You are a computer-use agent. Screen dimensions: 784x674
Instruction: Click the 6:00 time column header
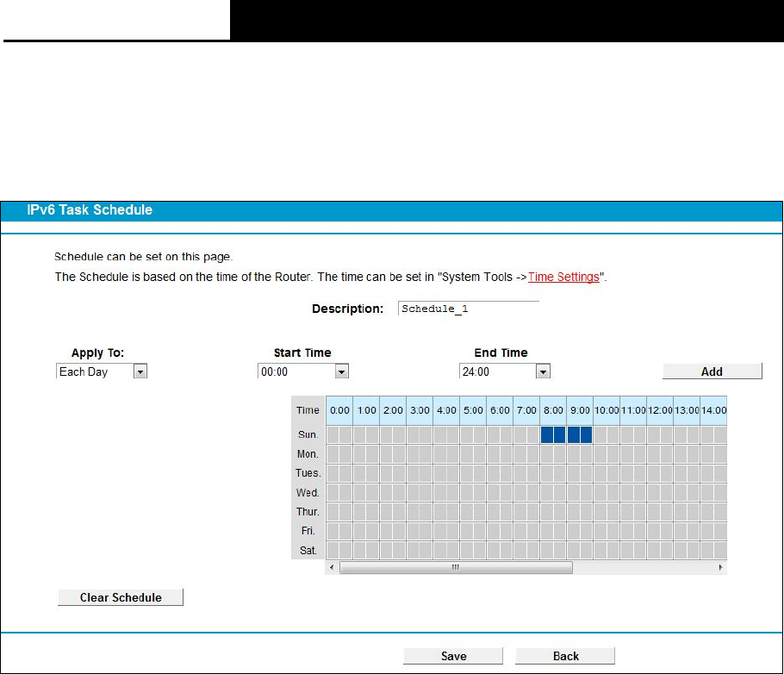point(500,410)
